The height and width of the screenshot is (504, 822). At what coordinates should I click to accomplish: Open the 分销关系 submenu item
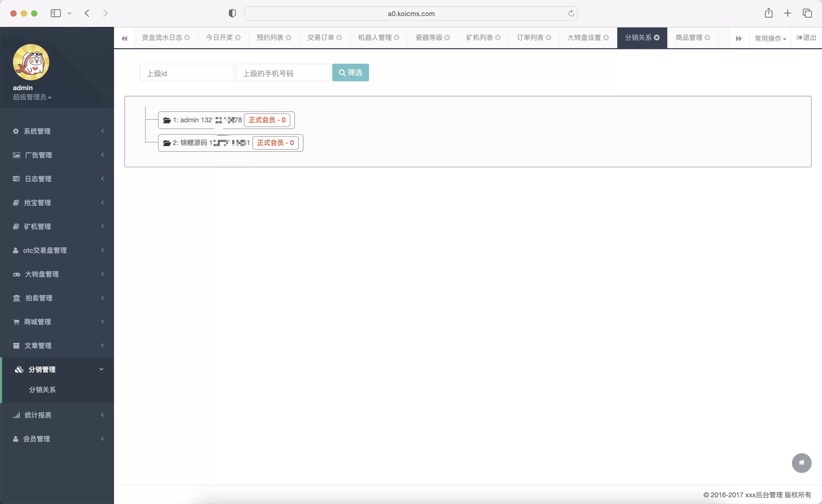point(42,390)
